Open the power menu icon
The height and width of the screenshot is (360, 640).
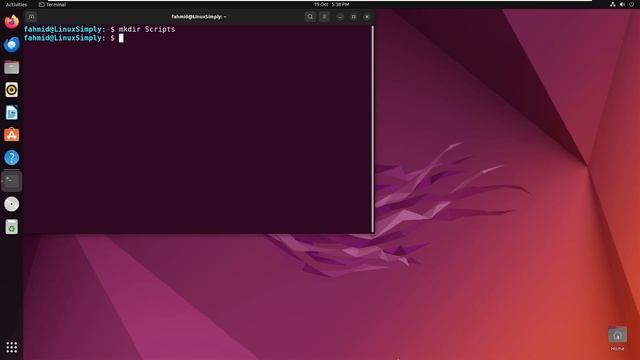(x=631, y=4)
